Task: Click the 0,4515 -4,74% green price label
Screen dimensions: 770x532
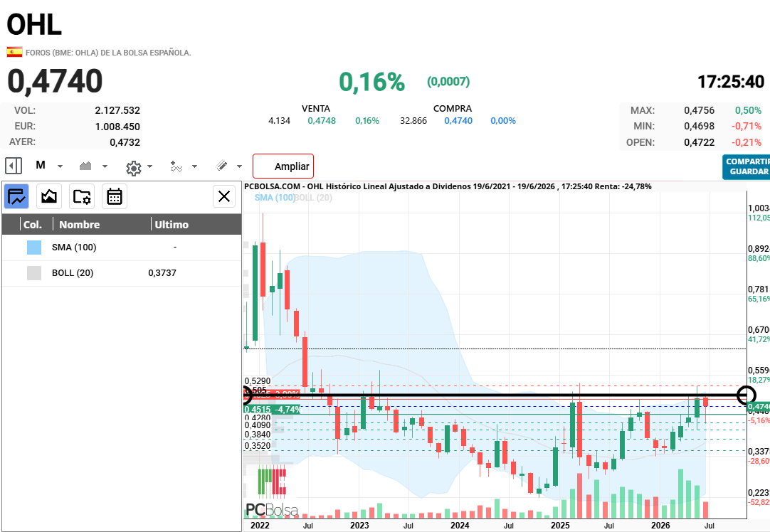Action: pos(272,409)
